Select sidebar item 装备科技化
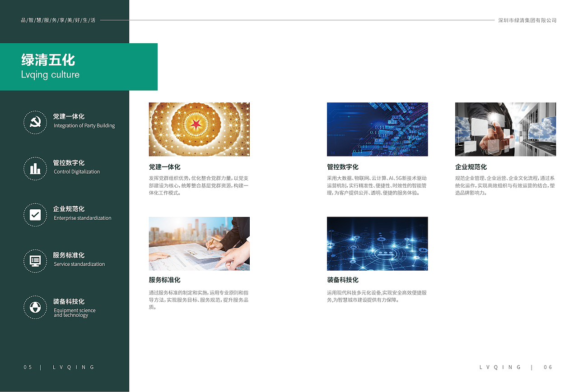Image resolution: width=578 pixels, height=392 pixels. pos(69,301)
